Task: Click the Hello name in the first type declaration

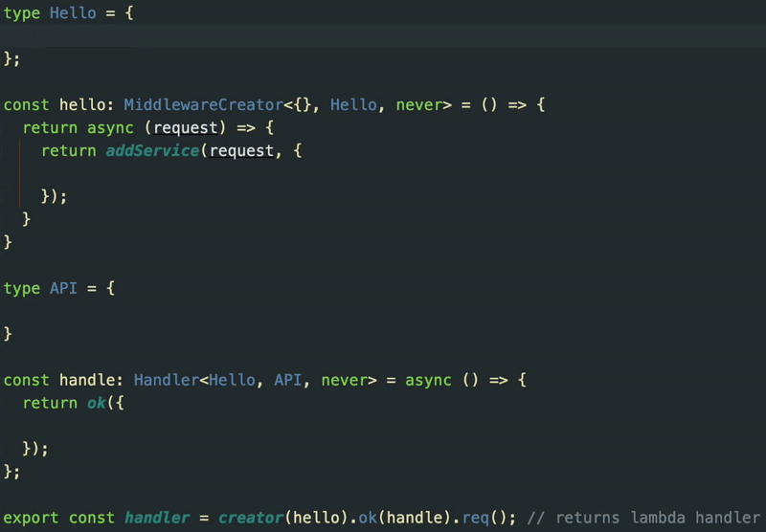Action: point(73,13)
